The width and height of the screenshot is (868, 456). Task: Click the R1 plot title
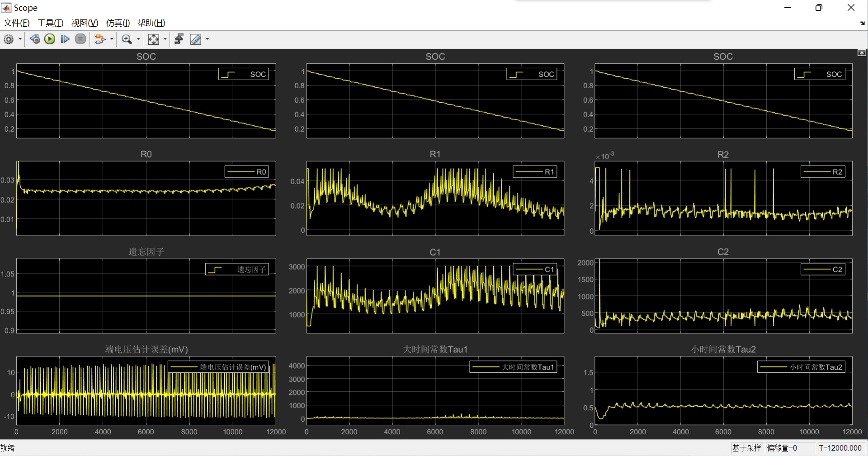[435, 154]
